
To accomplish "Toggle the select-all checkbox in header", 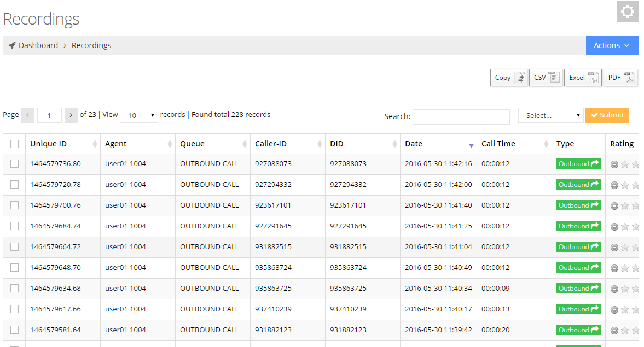I will [x=15, y=144].
